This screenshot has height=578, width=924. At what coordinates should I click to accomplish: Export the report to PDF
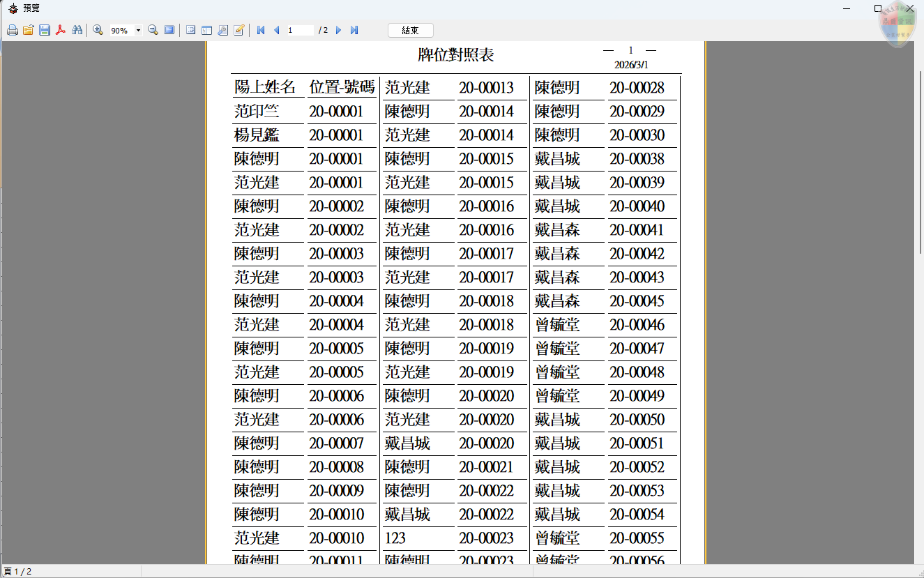(61, 30)
